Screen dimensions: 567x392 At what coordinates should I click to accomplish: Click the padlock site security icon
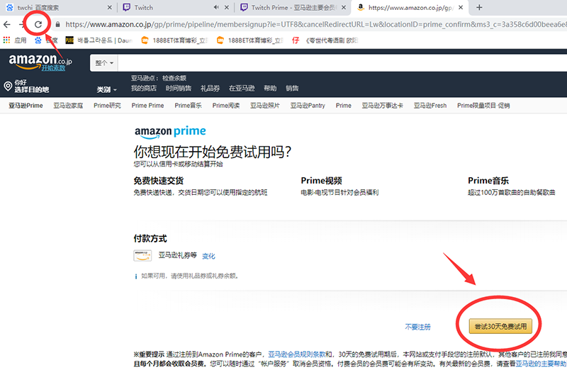[57, 25]
